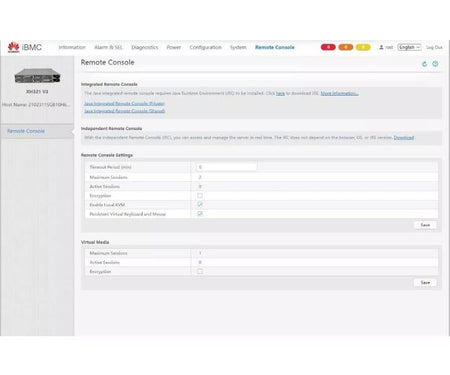Select Remote Console in the sidebar
The width and height of the screenshot is (450, 375).
click(x=26, y=131)
